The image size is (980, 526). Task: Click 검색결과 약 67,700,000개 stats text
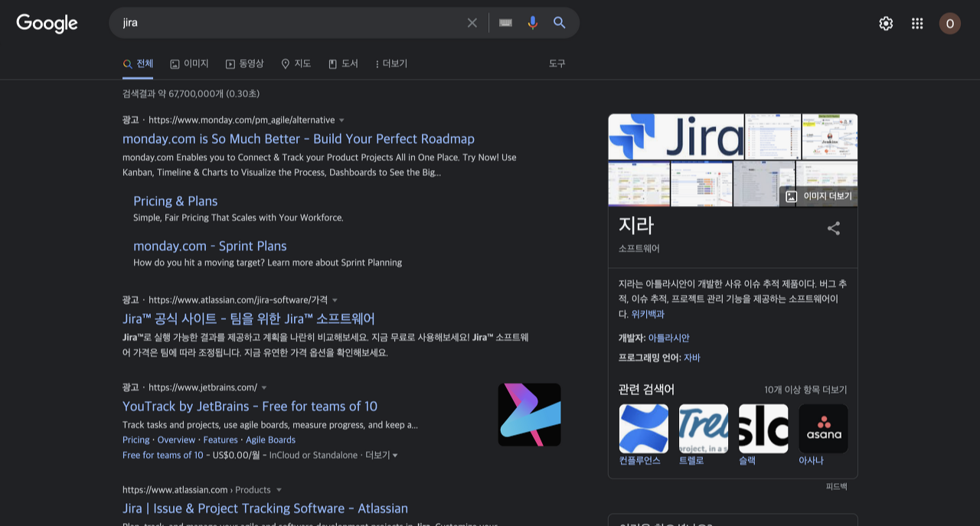pos(191,93)
